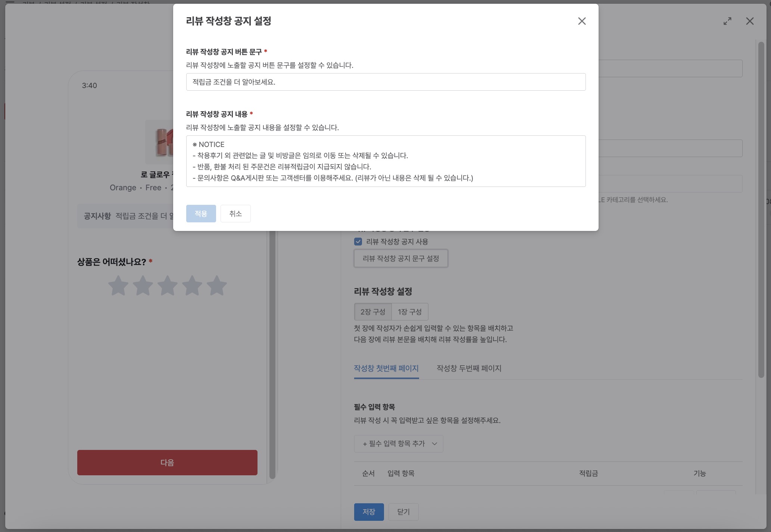
Task: Switch to 작성창 첫번째 페이지 tab
Action: 386,369
